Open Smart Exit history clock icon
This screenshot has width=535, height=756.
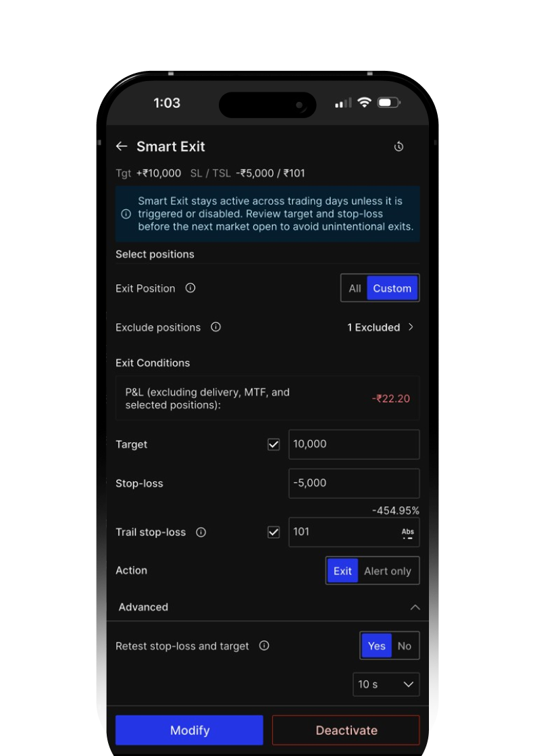399,146
